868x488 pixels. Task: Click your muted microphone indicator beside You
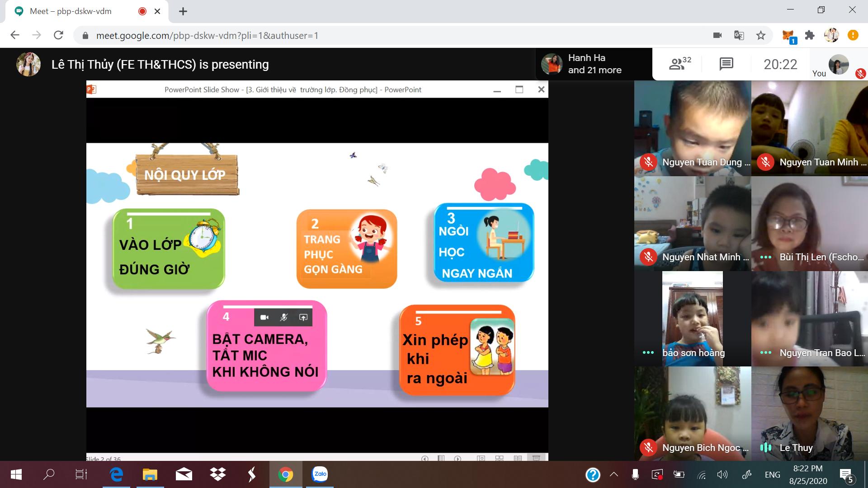click(860, 73)
